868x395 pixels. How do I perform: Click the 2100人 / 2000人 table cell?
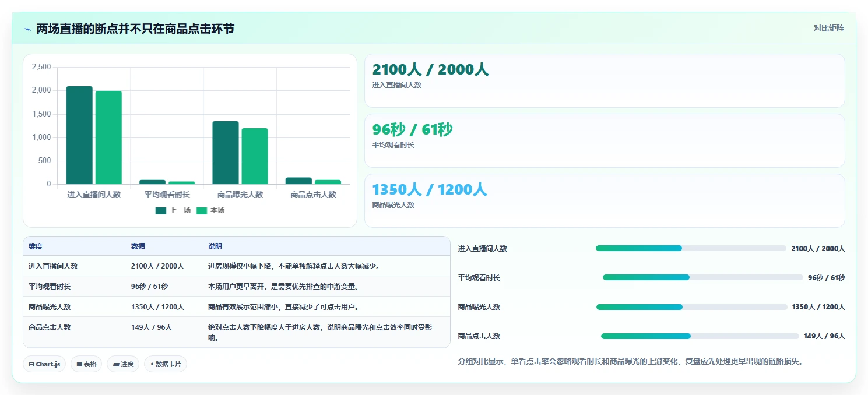tap(157, 266)
